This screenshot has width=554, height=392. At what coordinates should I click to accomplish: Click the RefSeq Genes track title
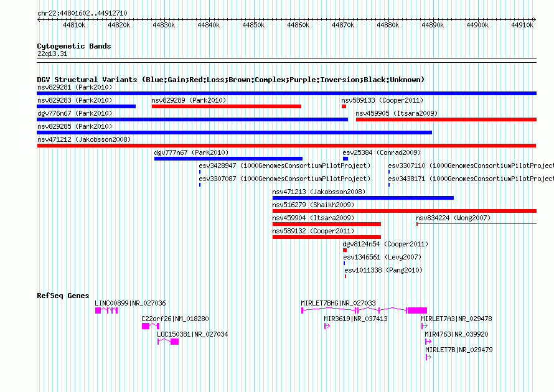point(63,296)
